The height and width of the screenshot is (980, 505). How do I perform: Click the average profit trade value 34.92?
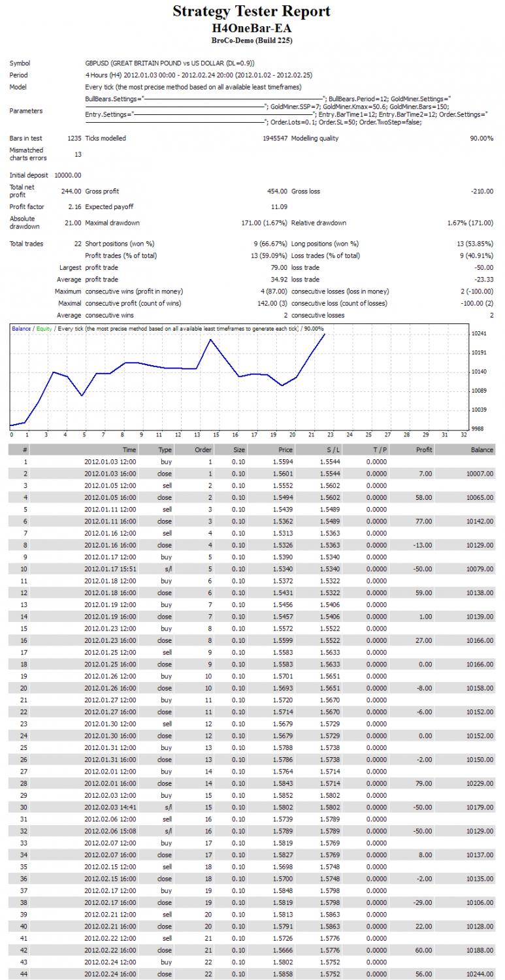coord(279,280)
